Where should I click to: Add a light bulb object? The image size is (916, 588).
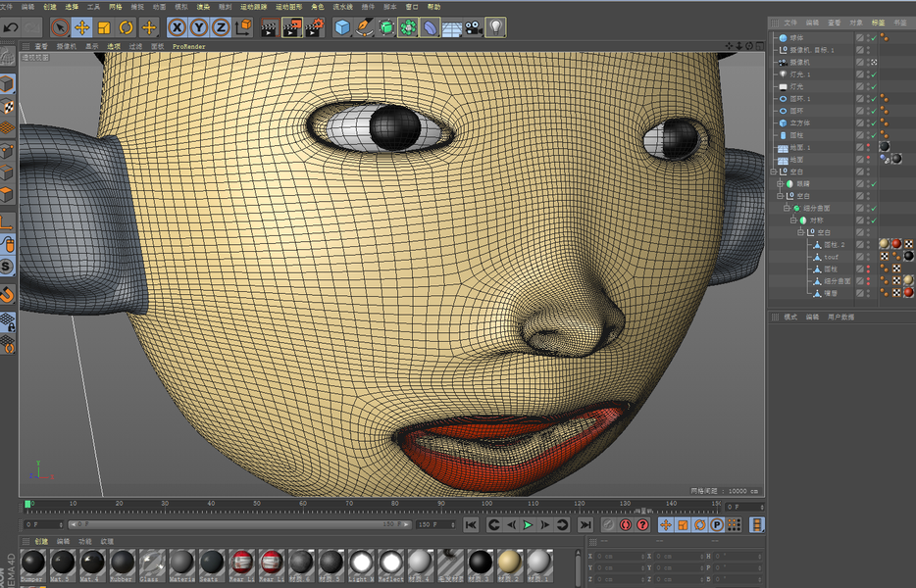pyautogui.click(x=495, y=27)
